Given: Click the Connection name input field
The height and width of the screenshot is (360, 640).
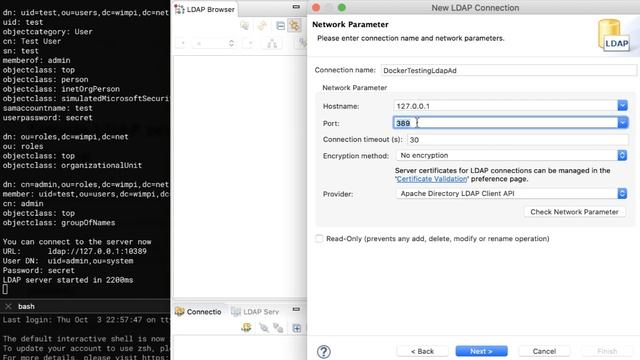Looking at the screenshot, I should point(508,70).
